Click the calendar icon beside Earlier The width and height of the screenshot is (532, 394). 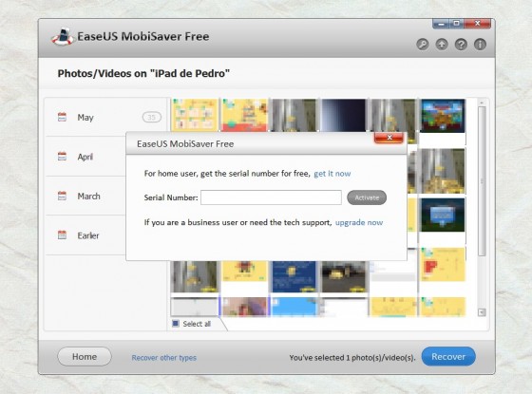click(x=62, y=235)
